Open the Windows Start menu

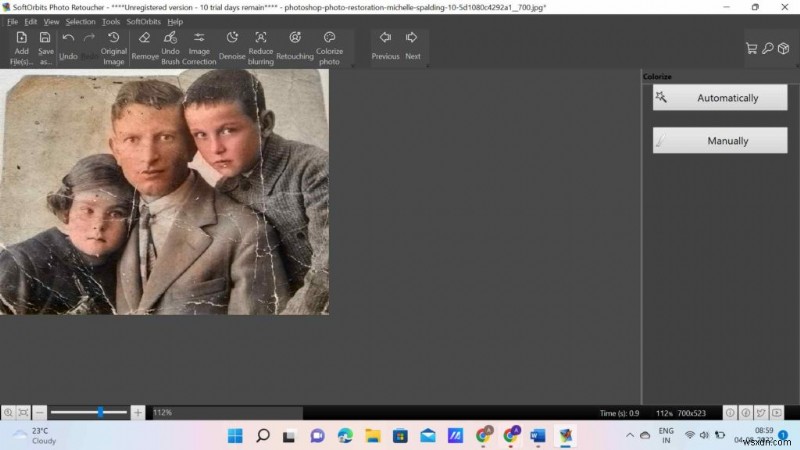pos(235,436)
